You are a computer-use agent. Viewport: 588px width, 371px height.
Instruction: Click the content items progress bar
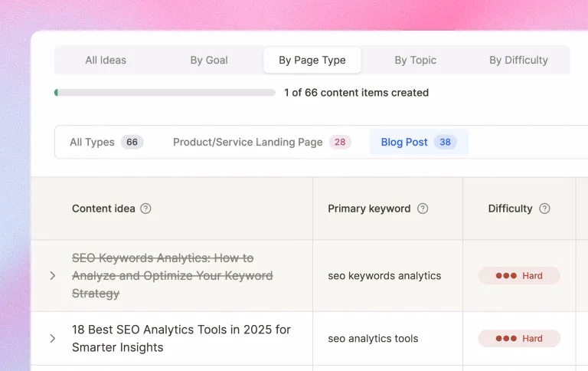165,93
